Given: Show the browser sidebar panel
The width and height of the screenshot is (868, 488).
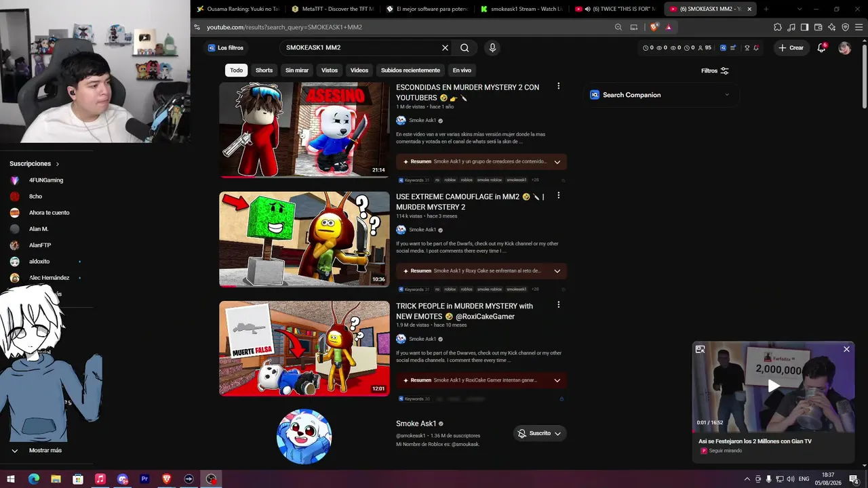Looking at the screenshot, I should (804, 27).
